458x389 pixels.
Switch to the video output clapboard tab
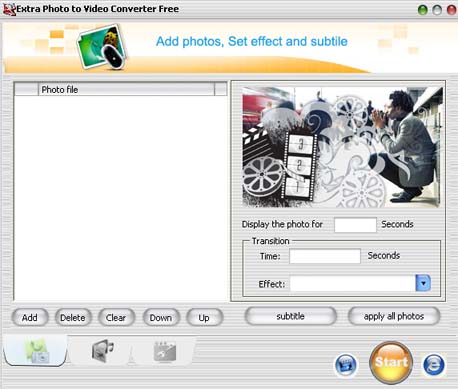(x=165, y=351)
